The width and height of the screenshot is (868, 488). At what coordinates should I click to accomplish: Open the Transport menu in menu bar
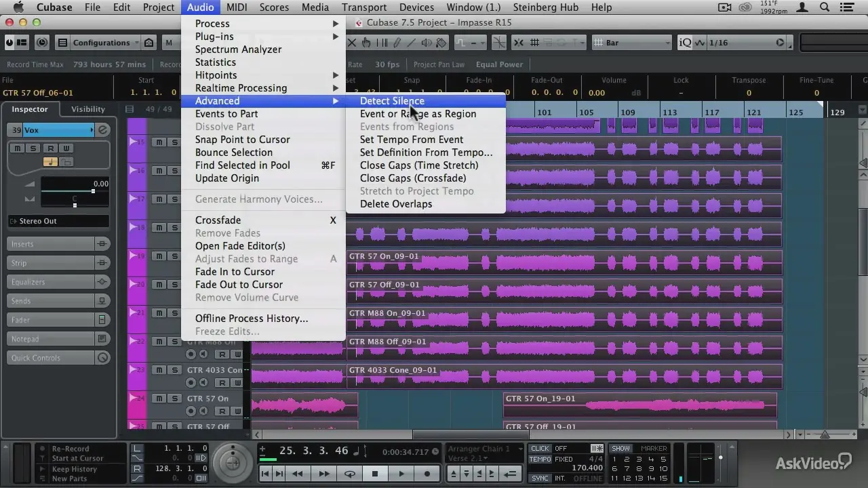[x=364, y=7]
